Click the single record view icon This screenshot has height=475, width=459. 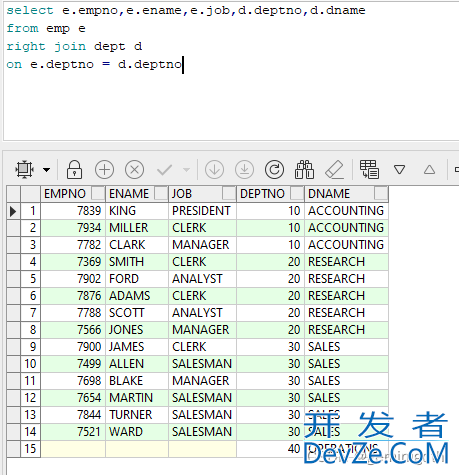(369, 169)
